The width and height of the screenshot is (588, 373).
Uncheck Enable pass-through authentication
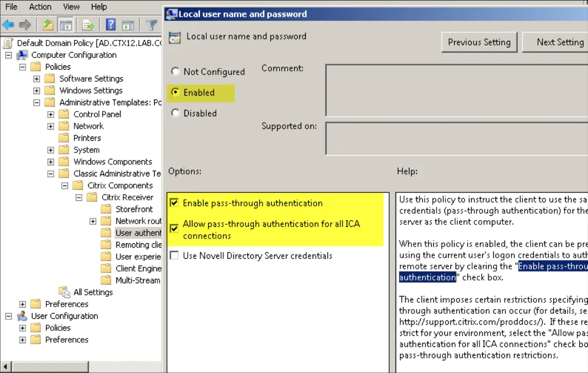click(174, 203)
